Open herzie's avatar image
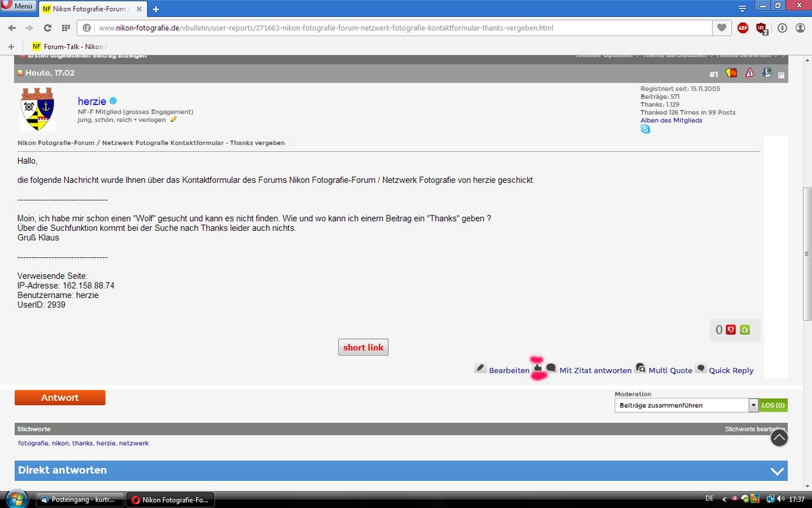The image size is (812, 508). pos(37,109)
